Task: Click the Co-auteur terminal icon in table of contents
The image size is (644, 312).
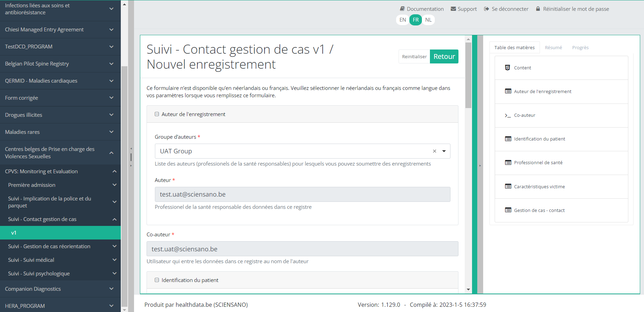Action: [508, 115]
